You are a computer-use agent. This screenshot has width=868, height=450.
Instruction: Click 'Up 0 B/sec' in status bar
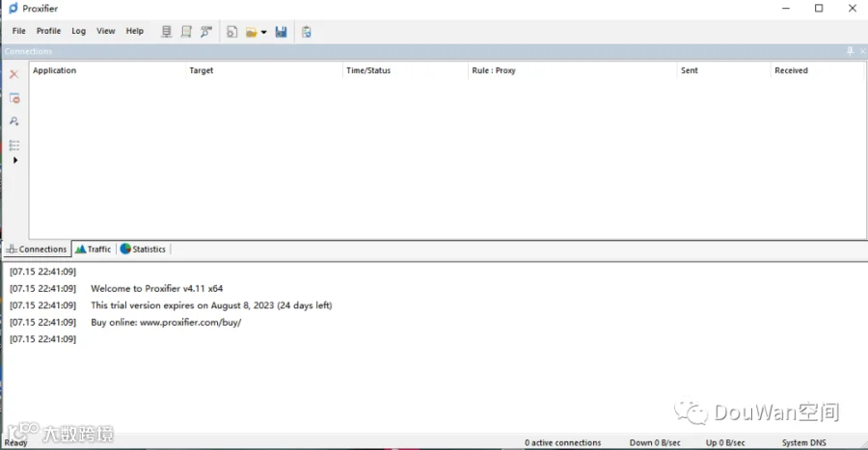(x=725, y=443)
